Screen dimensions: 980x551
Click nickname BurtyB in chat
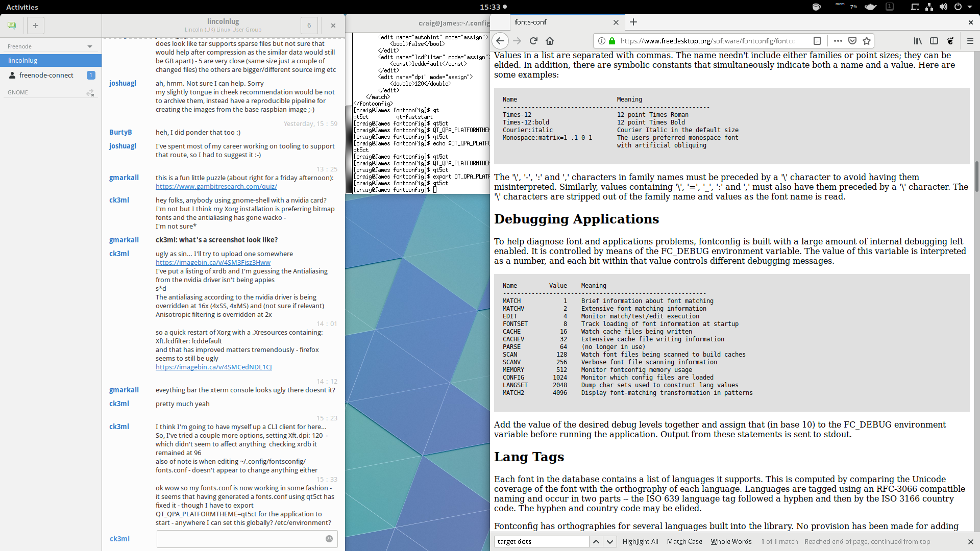[x=120, y=132]
